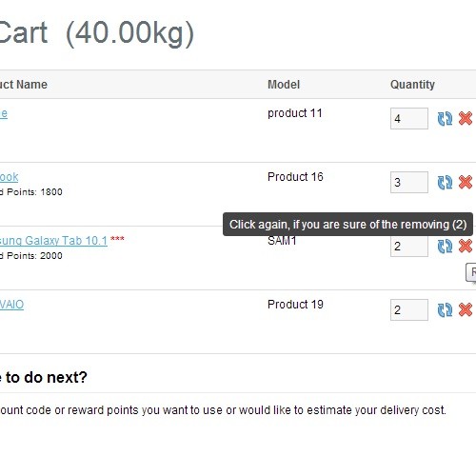This screenshot has width=476, height=476.
Task: Open the VAIO product link
Action: pyautogui.click(x=11, y=305)
